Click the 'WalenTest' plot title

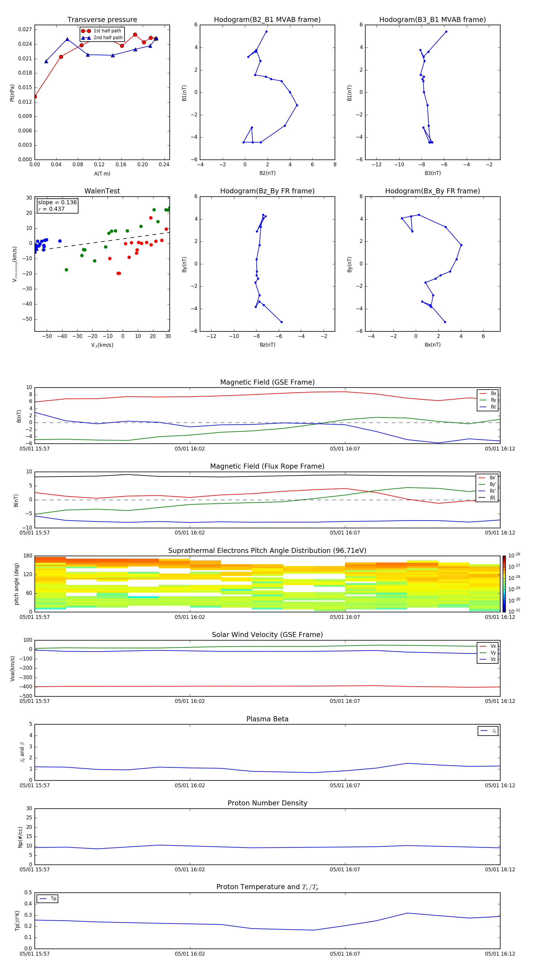click(102, 191)
